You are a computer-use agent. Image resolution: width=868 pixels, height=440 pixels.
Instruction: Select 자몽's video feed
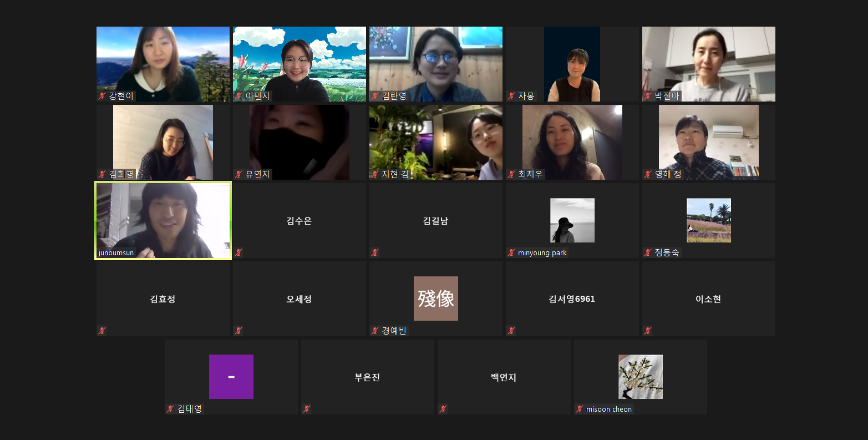click(572, 64)
